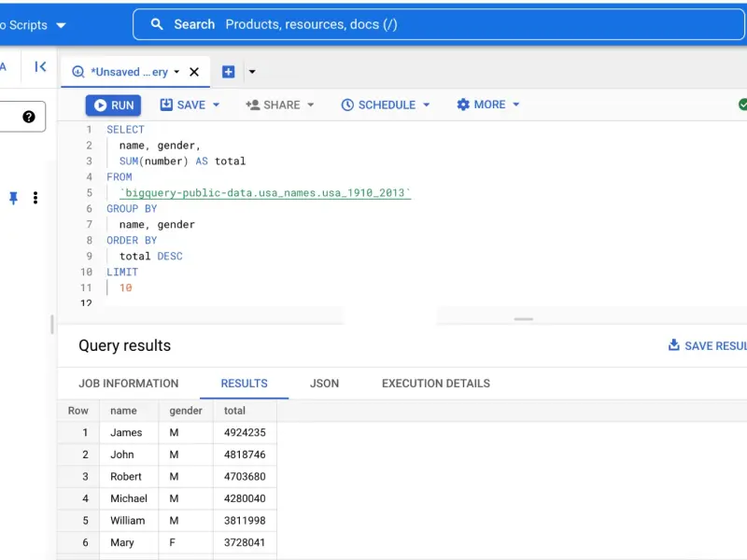Screen dimensions: 747x560
Task: Click SAVE RESULTS download button
Action: [x=708, y=345]
